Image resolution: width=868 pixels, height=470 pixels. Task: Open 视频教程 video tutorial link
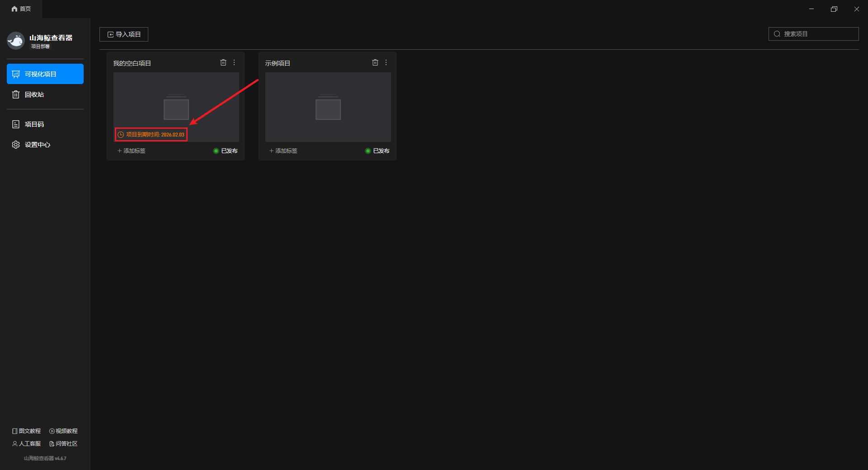point(63,431)
